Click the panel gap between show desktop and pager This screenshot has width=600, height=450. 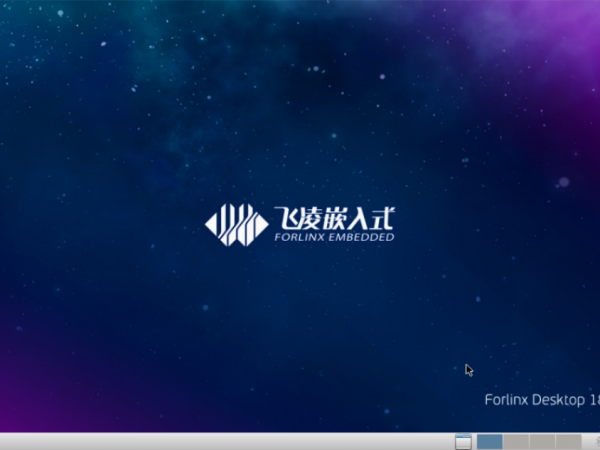pos(474,441)
